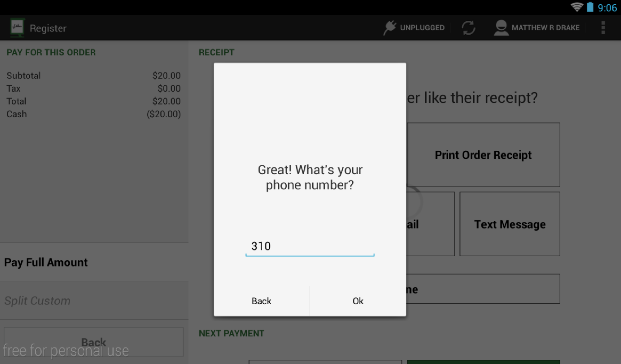Image resolution: width=621 pixels, height=364 pixels.
Task: Tap the partially hidden email receipt button
Action: (430, 224)
